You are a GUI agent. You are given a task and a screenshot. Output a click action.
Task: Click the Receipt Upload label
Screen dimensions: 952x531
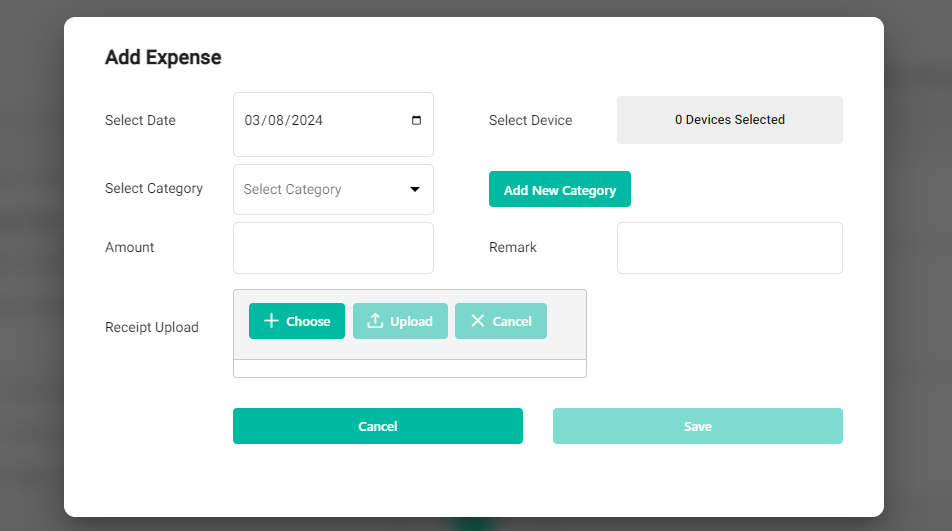tap(152, 327)
